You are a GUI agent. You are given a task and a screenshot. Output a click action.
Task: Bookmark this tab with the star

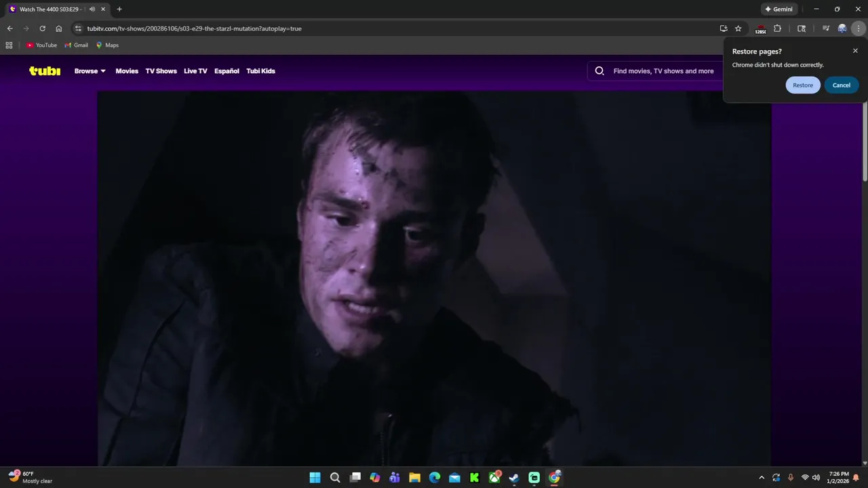pyautogui.click(x=738, y=28)
